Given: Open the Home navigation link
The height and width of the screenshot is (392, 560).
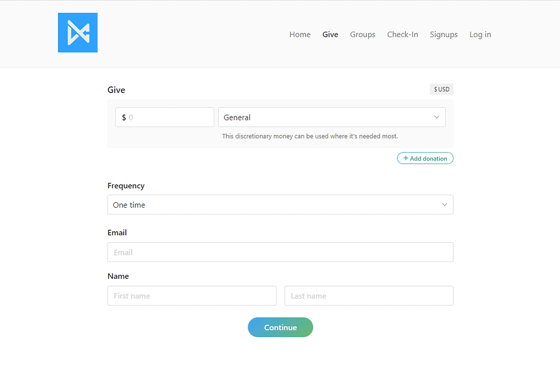Looking at the screenshot, I should pyautogui.click(x=300, y=34).
